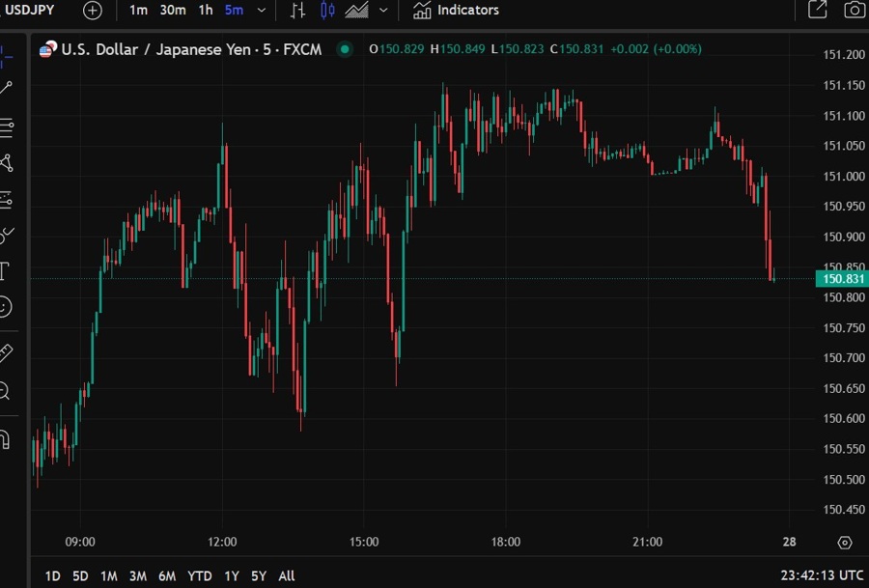Set date range to All
This screenshot has width=869, height=588.
(x=287, y=575)
